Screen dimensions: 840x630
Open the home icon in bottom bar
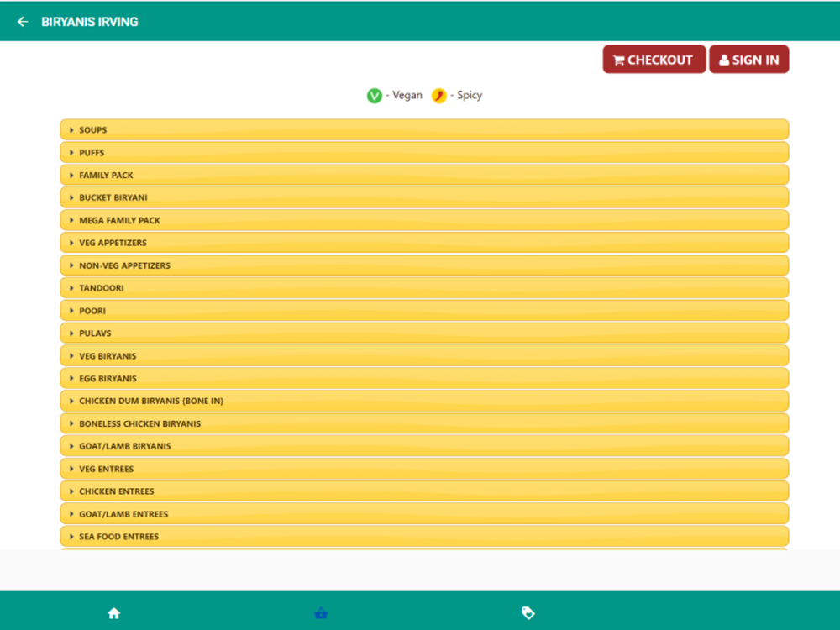pyautogui.click(x=113, y=613)
